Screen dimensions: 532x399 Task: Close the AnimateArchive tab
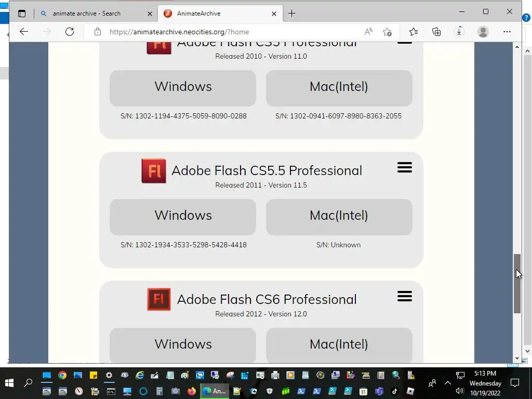coord(274,14)
